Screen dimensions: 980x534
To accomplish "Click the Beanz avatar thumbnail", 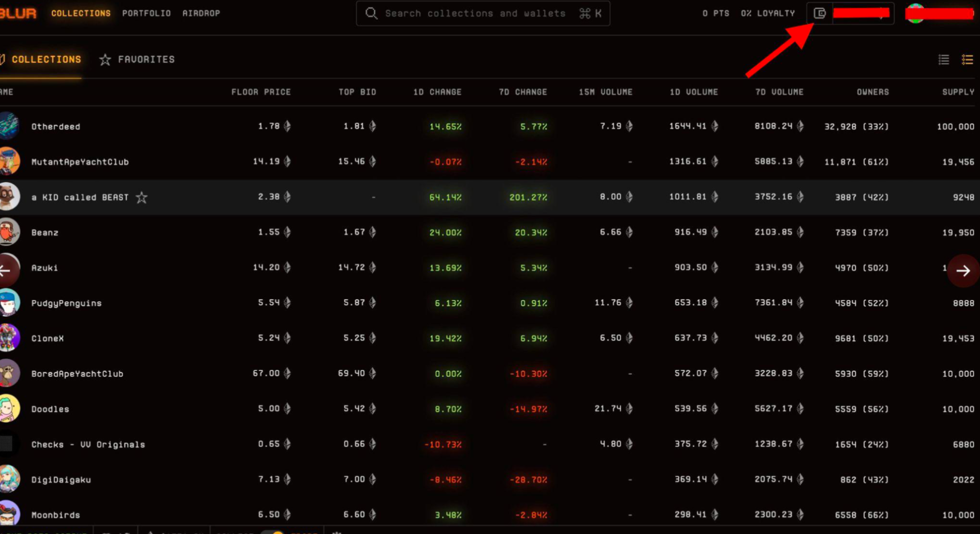I will 9,232.
